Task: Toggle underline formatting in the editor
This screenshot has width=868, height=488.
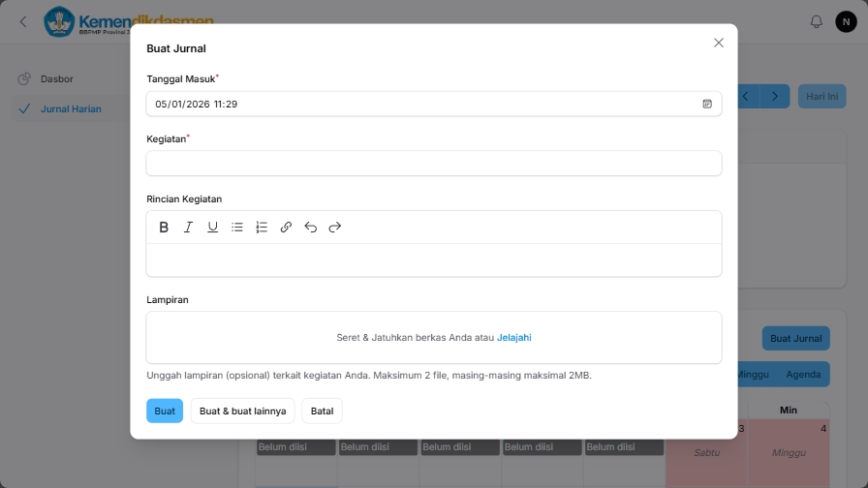Action: tap(213, 228)
